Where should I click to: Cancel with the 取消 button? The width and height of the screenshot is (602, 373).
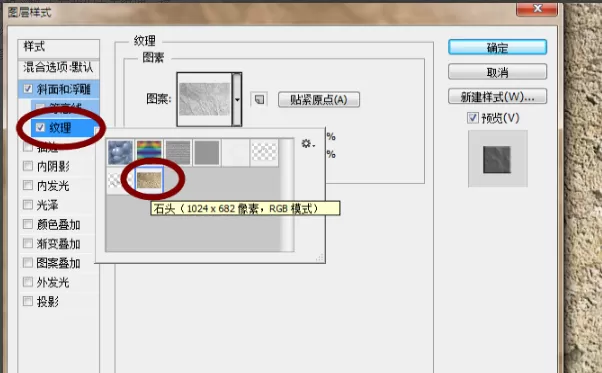(497, 72)
